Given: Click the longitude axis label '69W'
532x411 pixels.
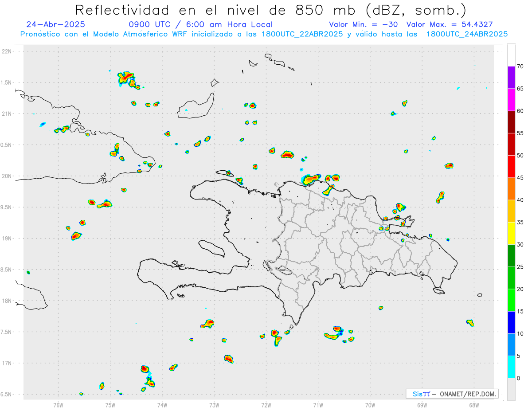Looking at the screenshot, I should [422, 405].
